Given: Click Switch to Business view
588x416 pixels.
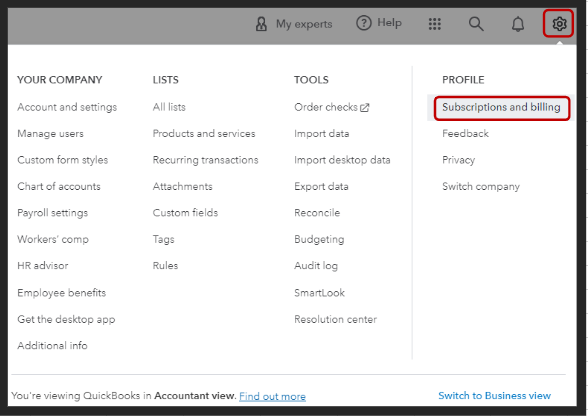Looking at the screenshot, I should [x=495, y=396].
